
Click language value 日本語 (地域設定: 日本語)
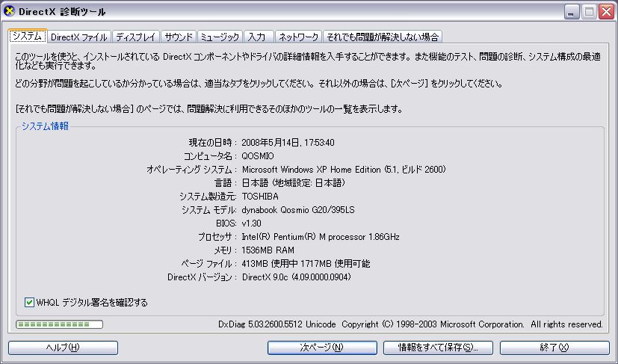coord(294,183)
